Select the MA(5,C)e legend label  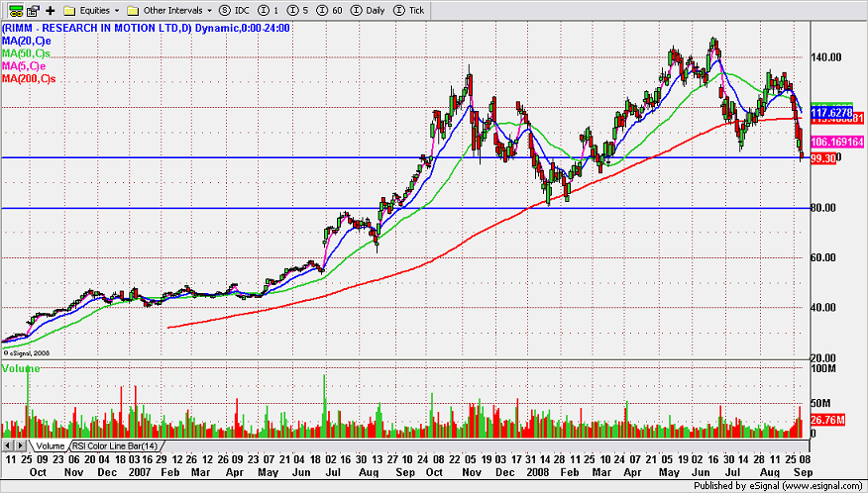tap(22, 66)
